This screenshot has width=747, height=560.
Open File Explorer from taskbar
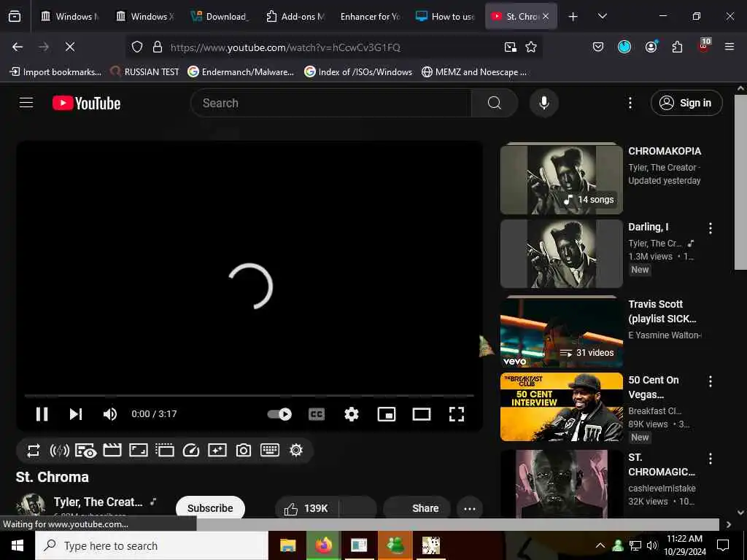[x=287, y=545]
